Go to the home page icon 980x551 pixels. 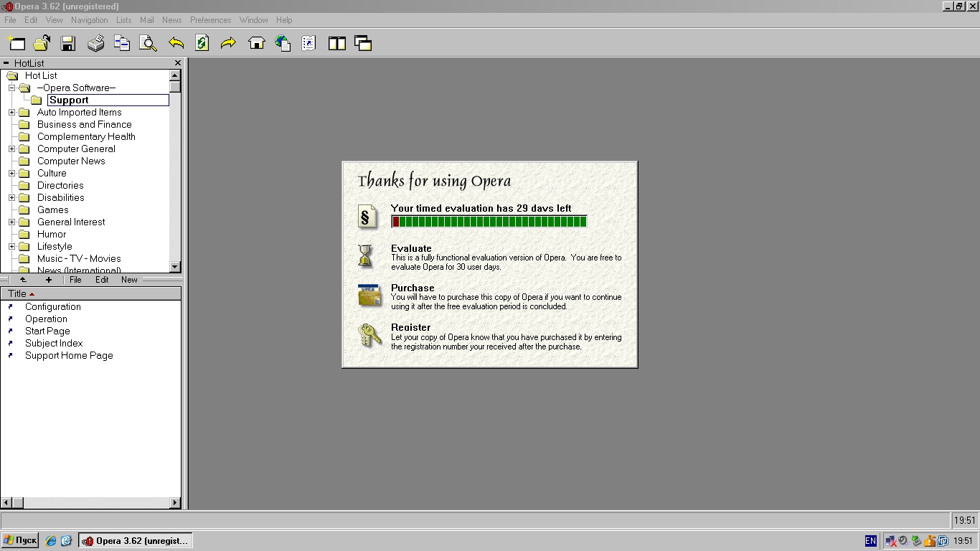click(256, 44)
